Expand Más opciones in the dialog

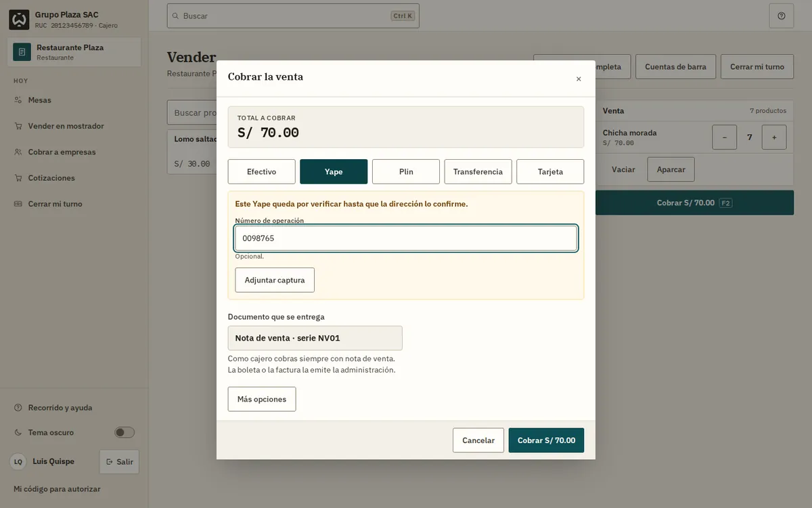click(x=262, y=399)
